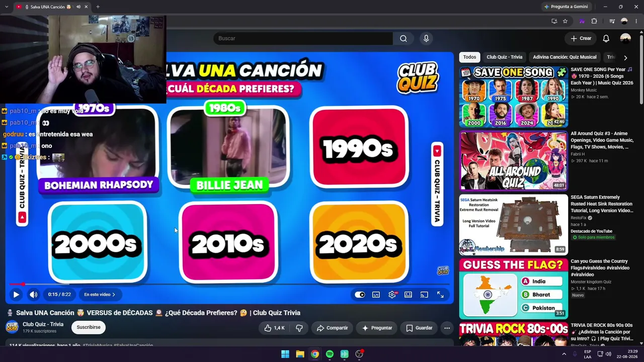Open the 'Crear' create menu
Image resolution: width=644 pixels, height=362 pixels.
(581, 38)
